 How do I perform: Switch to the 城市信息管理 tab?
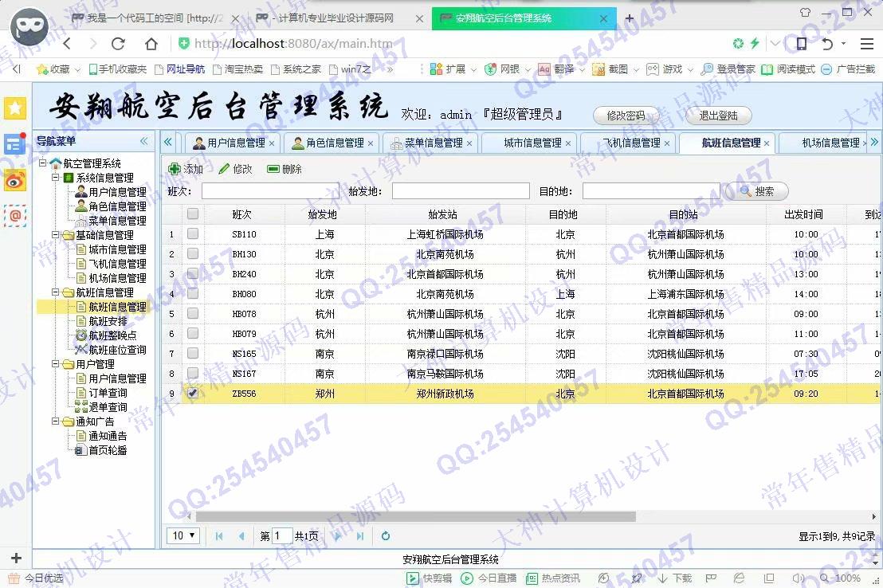point(532,143)
